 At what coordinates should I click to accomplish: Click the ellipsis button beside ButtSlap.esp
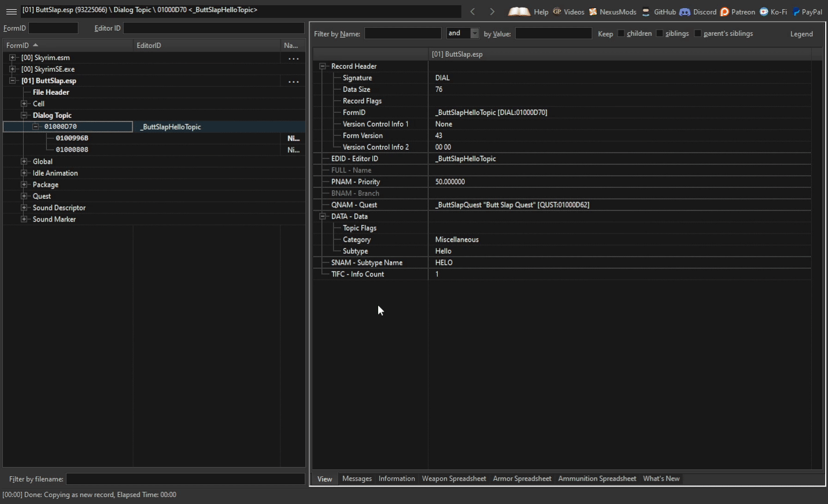pyautogui.click(x=293, y=81)
